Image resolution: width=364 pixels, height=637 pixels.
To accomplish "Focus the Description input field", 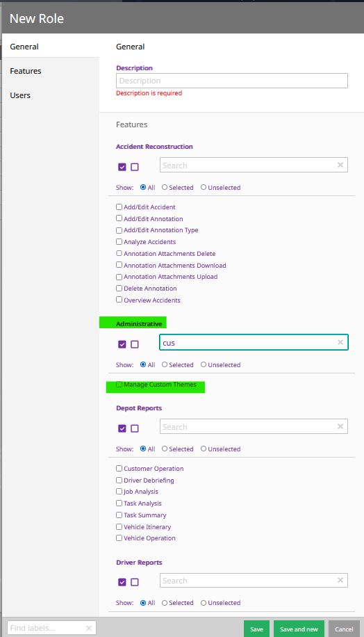I will coord(232,81).
